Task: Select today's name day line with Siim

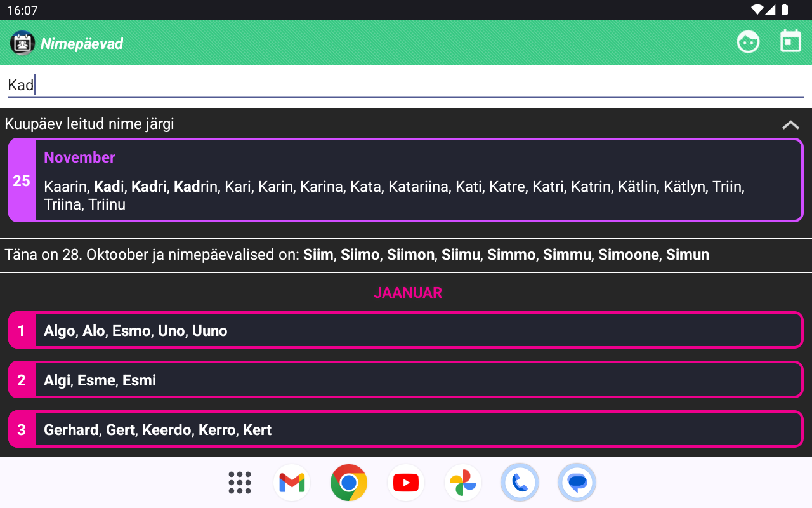Action: (357, 255)
